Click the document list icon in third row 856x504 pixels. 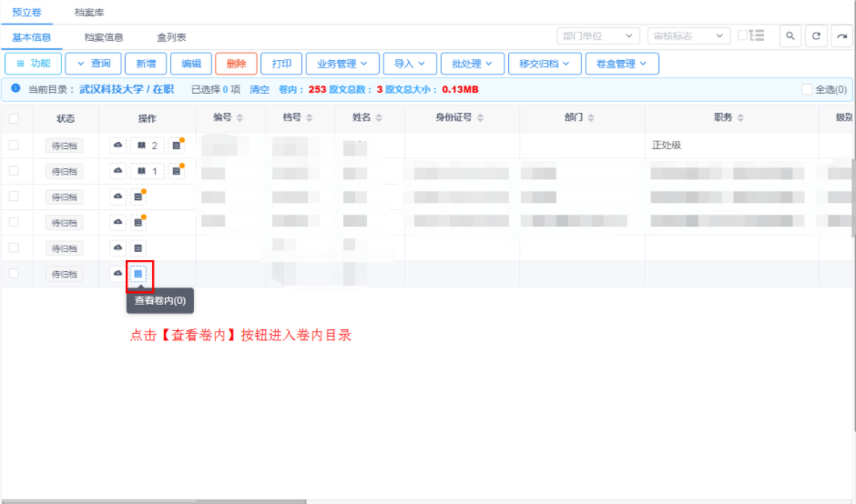[138, 197]
